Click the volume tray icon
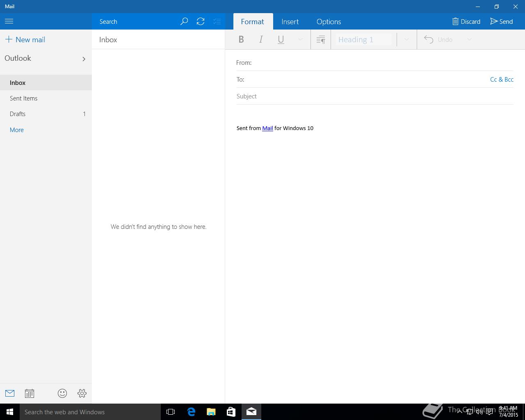This screenshot has height=420, width=525. [x=479, y=412]
